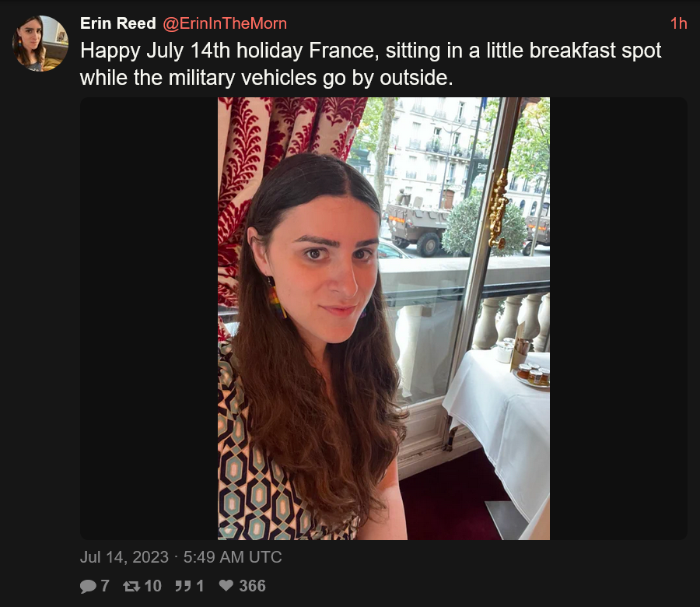Click the retweet count 10

[x=153, y=586]
